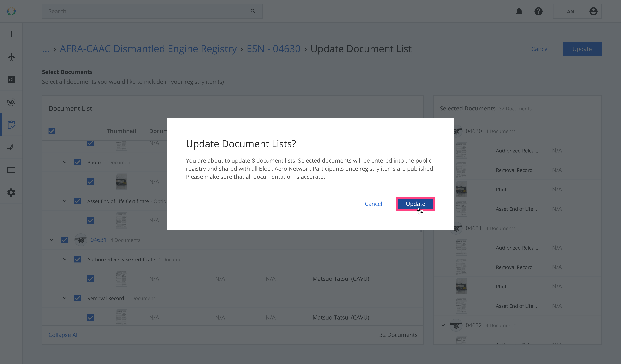Go to the ESN - 04630 breadcrumb
This screenshot has height=364, width=621.
click(x=273, y=49)
